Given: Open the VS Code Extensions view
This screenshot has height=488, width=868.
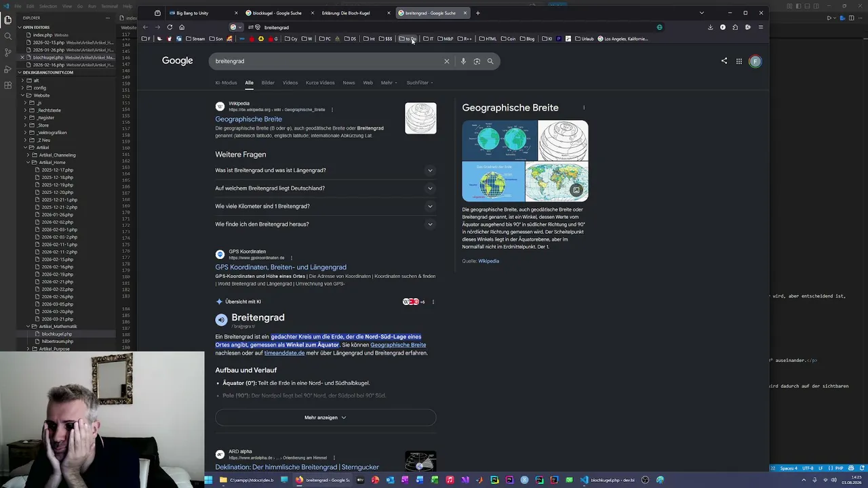Looking at the screenshot, I should pos(7,85).
